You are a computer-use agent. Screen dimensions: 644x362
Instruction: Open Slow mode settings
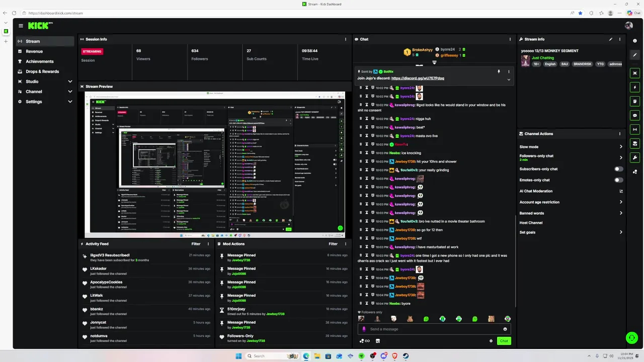(x=571, y=147)
